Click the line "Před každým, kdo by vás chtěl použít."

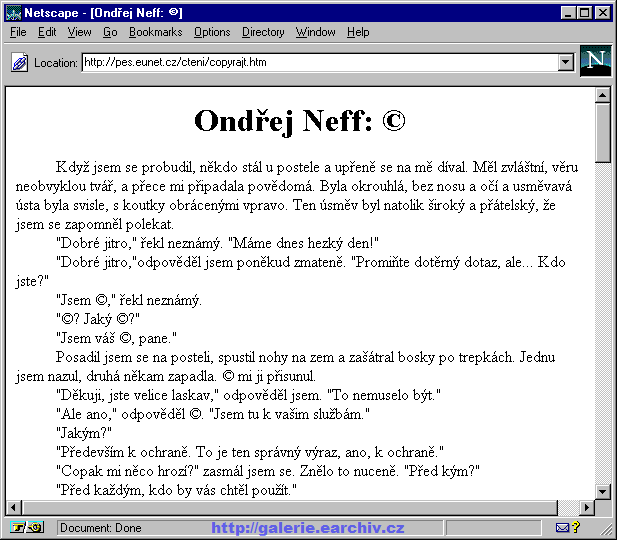click(176, 490)
